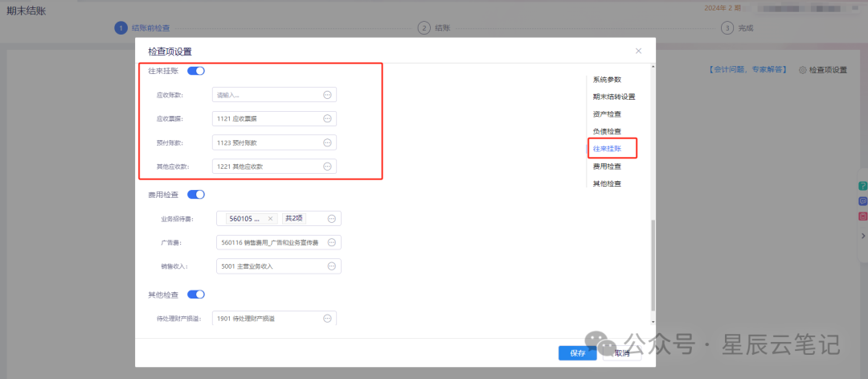Toggle the 往来挂账 switch

tap(196, 71)
